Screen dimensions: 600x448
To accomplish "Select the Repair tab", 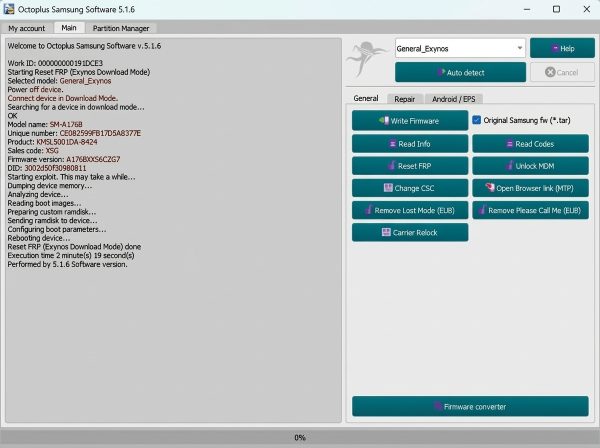I will click(404, 99).
